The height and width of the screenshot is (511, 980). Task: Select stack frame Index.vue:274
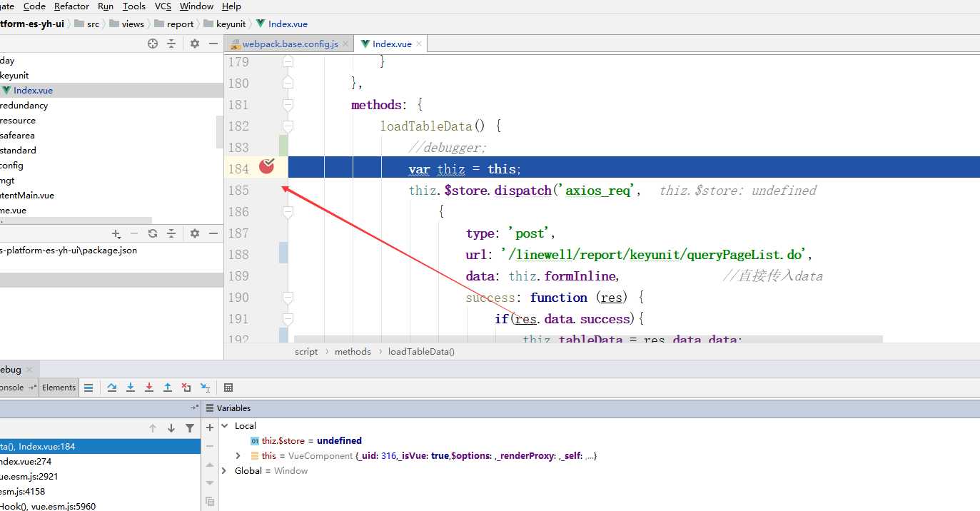coord(100,462)
